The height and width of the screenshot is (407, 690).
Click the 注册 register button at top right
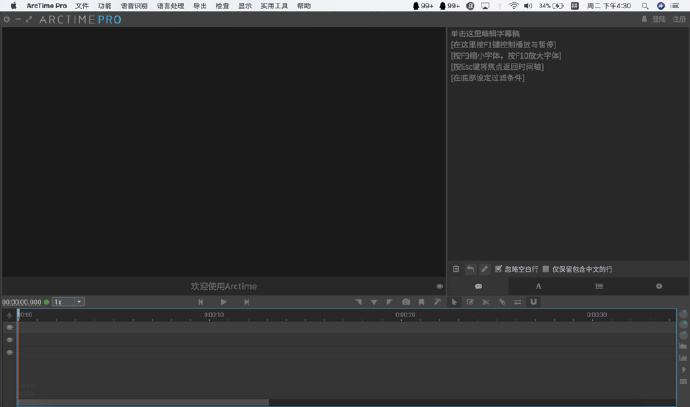pos(679,19)
